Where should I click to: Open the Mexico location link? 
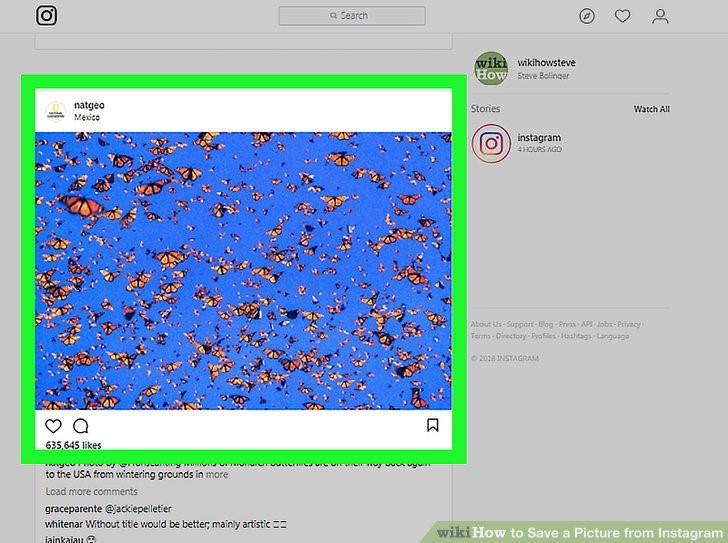click(x=87, y=117)
